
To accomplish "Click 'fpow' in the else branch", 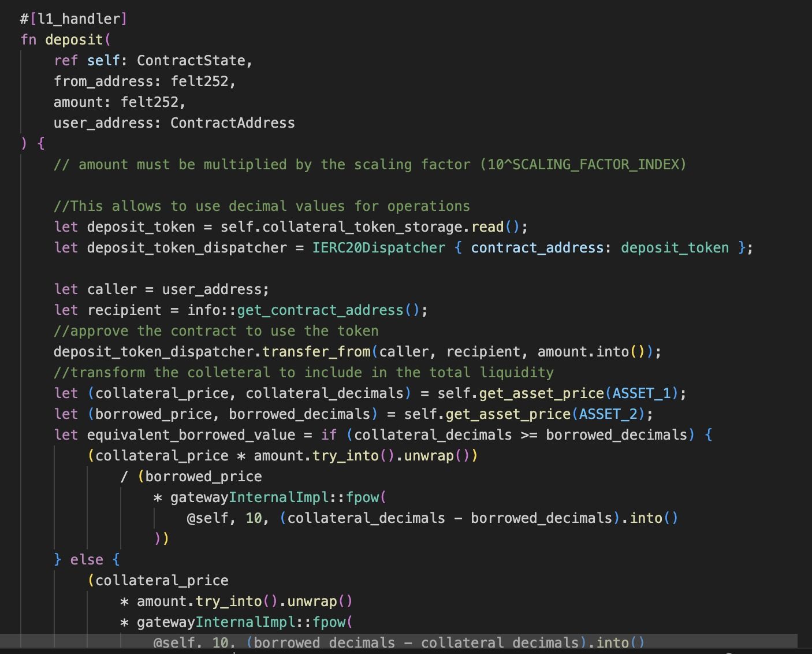I will click(329, 622).
